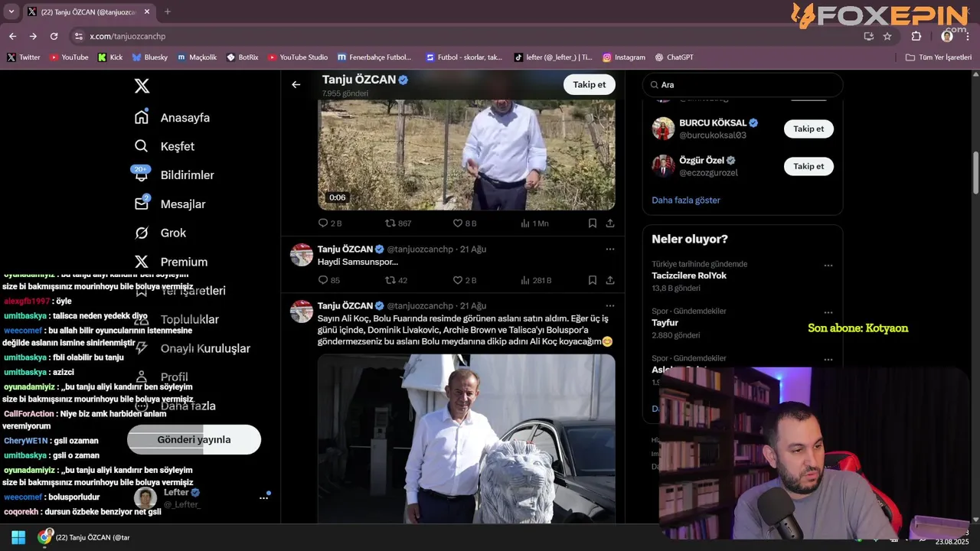Screen dimensions: 980x551
Task: Open the X logo home icon
Action: 142,86
